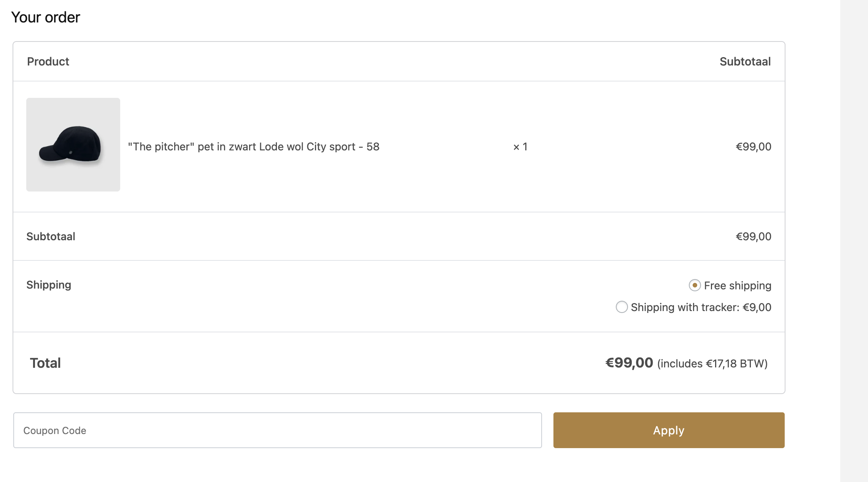
Task: Choose Shipping with tracker radio option
Action: [622, 307]
